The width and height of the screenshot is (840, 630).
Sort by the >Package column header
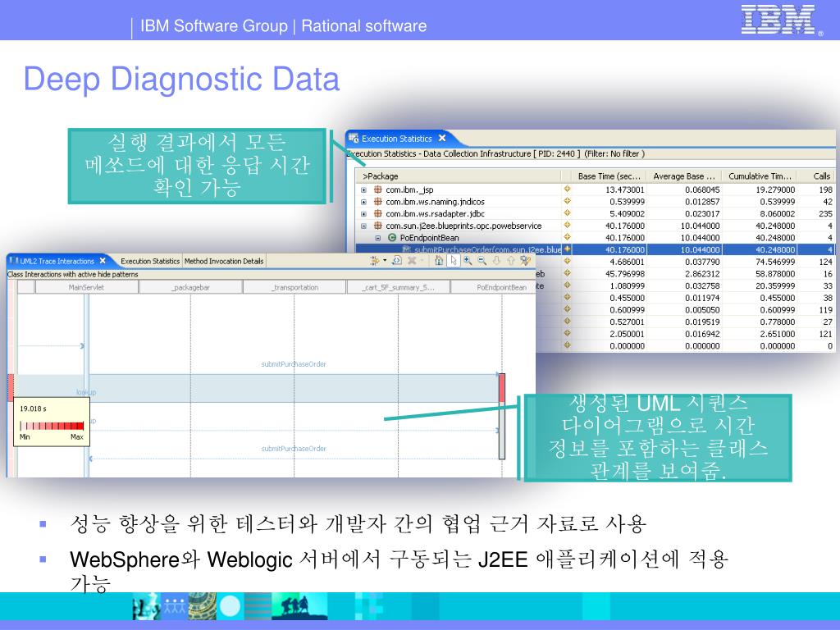pos(459,176)
